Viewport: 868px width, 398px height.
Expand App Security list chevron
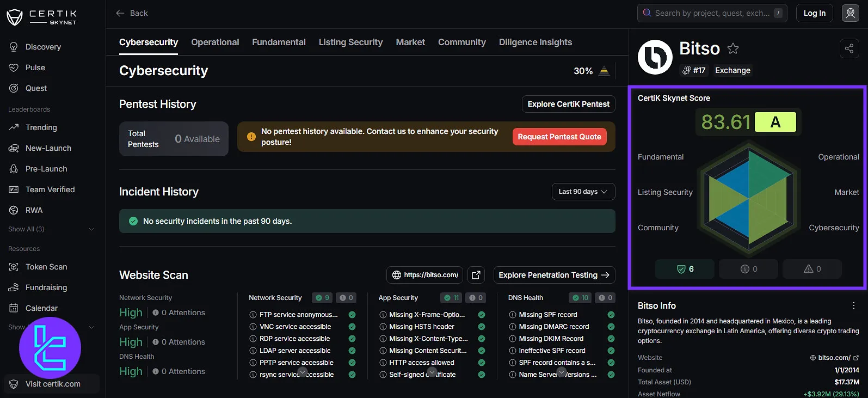pos(432,372)
